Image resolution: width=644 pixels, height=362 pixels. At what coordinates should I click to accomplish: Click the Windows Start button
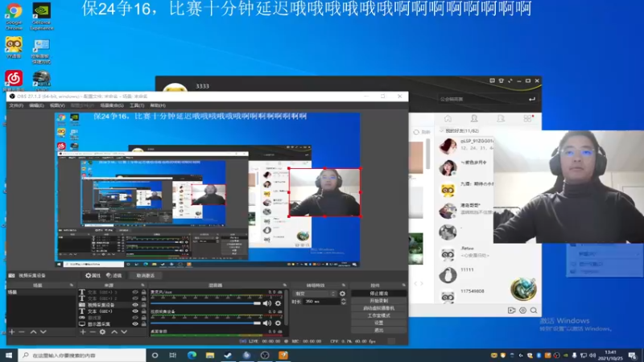[9, 355]
